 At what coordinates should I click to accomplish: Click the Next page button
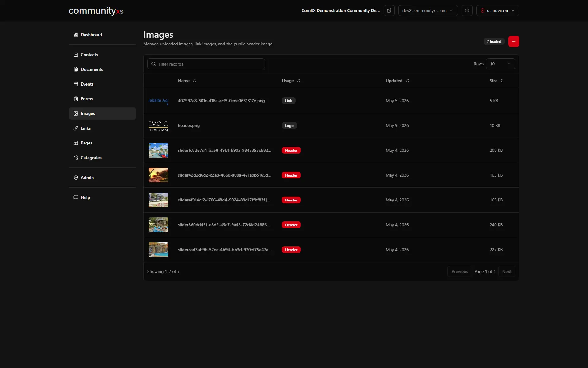click(507, 271)
